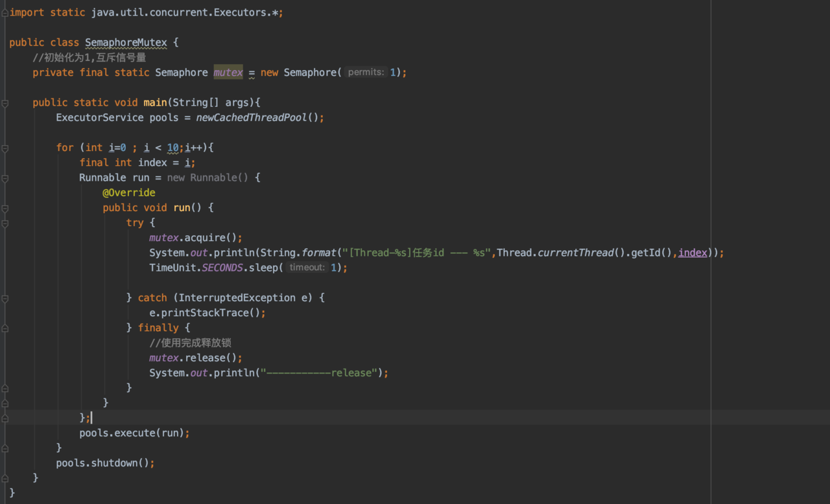Viewport: 830px width, 504px height.
Task: Collapse the finally block in gutter
Action: (5, 328)
